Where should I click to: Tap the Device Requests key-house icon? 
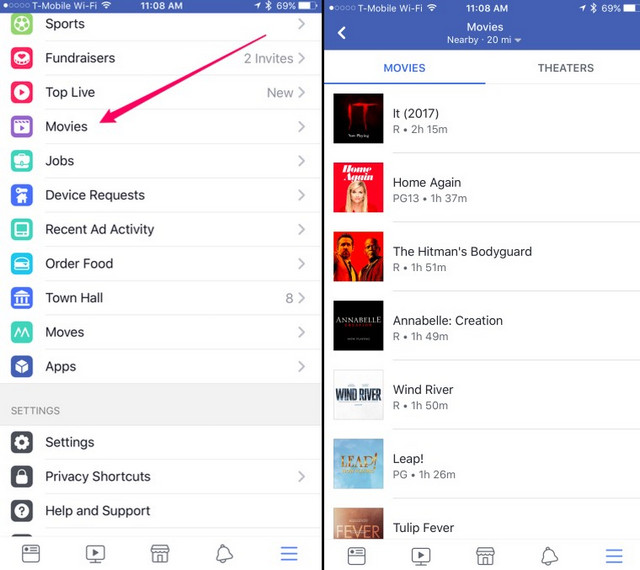tap(22, 195)
